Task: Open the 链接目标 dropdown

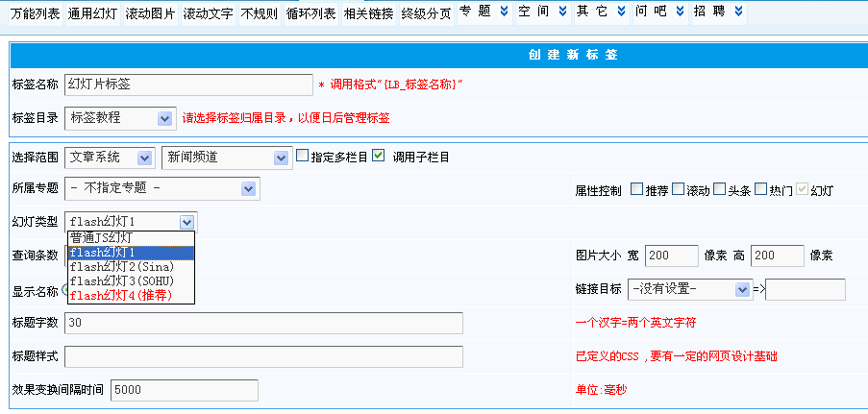Action: click(x=741, y=289)
